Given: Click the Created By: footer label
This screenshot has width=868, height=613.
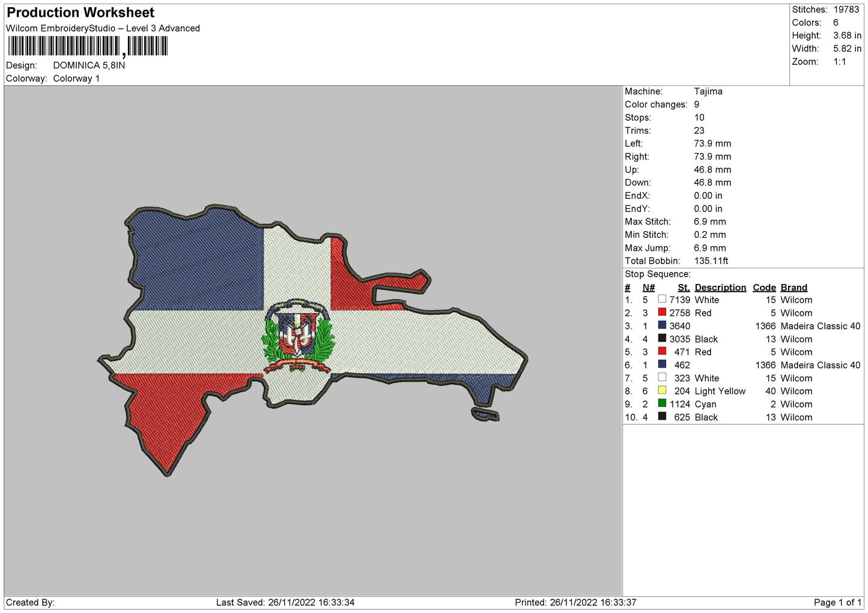Looking at the screenshot, I should point(30,603).
